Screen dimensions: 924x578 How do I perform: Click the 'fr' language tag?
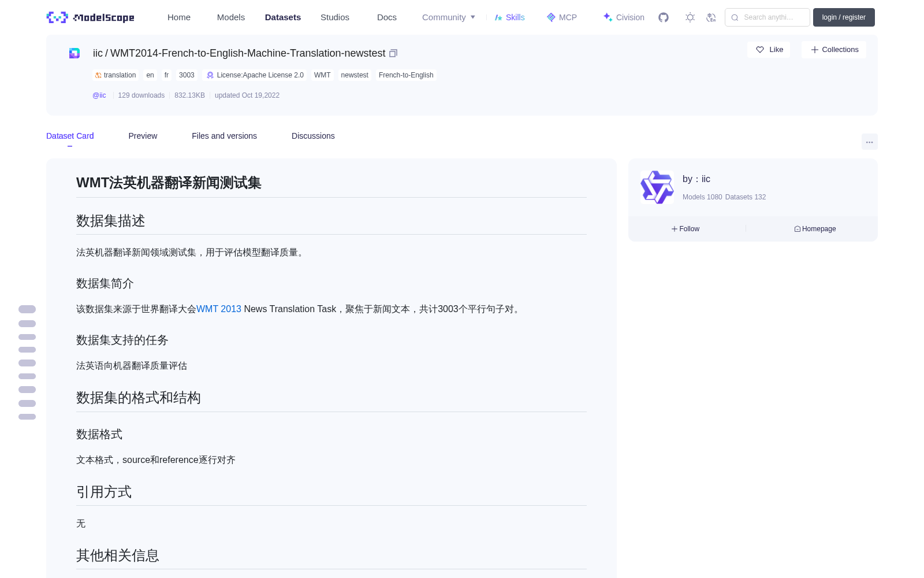(166, 75)
